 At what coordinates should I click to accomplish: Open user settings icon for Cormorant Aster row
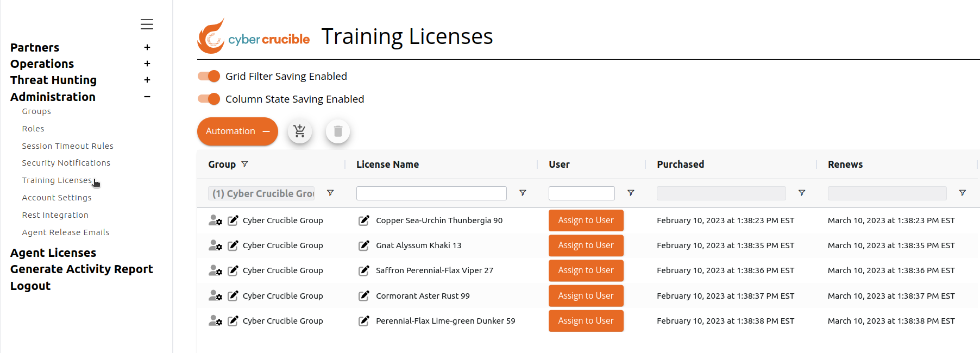[216, 296]
